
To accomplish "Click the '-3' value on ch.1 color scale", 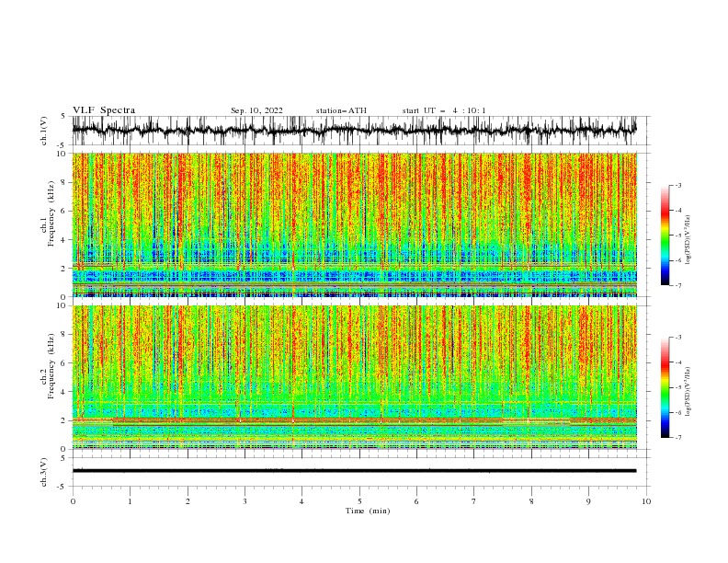I will coord(677,185).
